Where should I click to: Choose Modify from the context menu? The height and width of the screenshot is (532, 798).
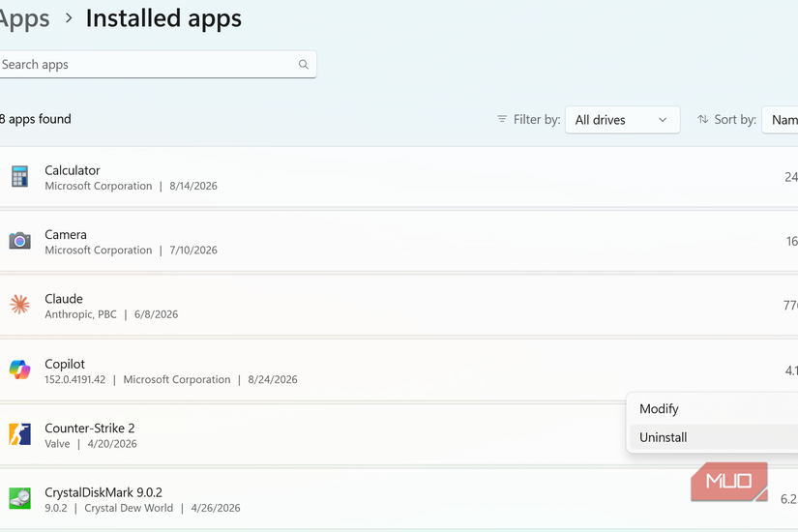(x=714, y=409)
